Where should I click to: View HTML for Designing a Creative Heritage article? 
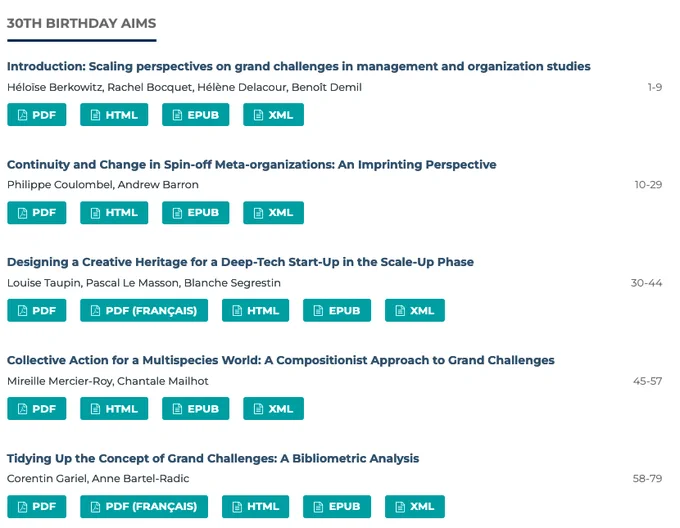click(255, 310)
